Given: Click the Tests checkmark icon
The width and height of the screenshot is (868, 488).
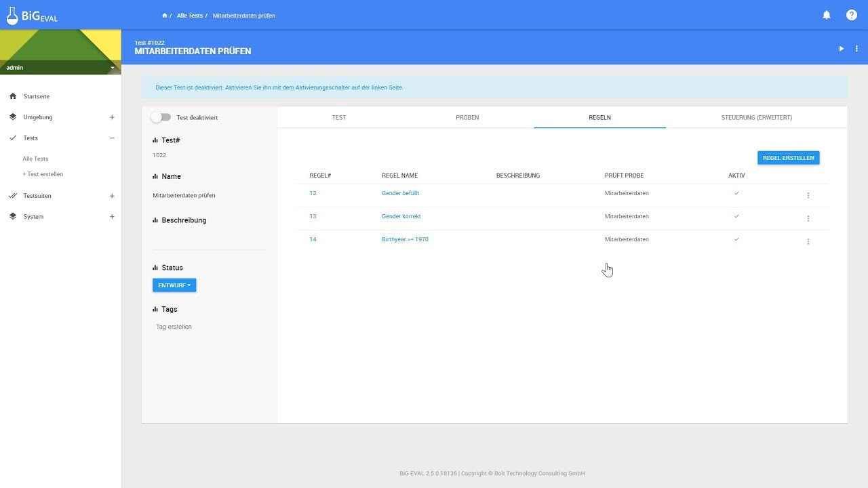Looking at the screenshot, I should (x=13, y=138).
